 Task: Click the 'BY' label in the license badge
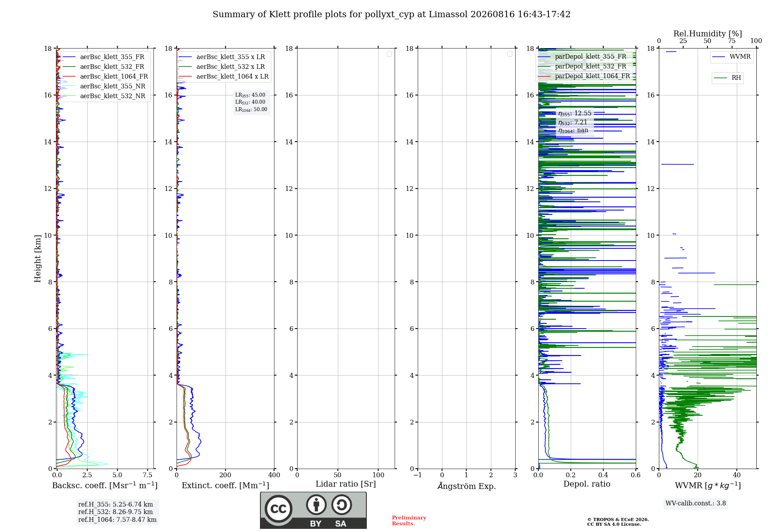316,524
